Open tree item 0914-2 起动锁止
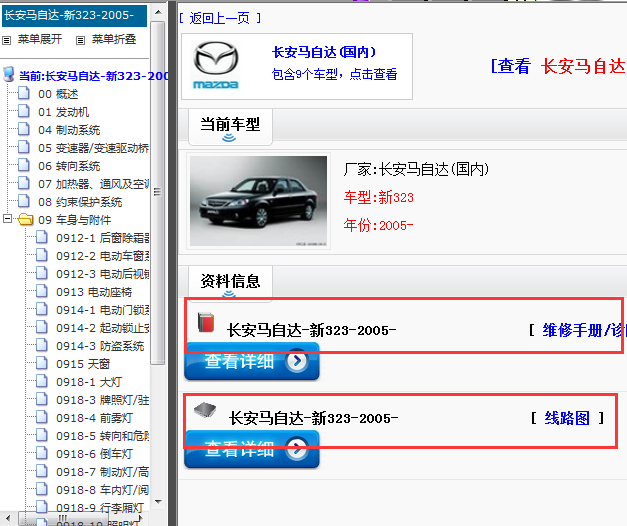The image size is (627, 526). [103, 328]
